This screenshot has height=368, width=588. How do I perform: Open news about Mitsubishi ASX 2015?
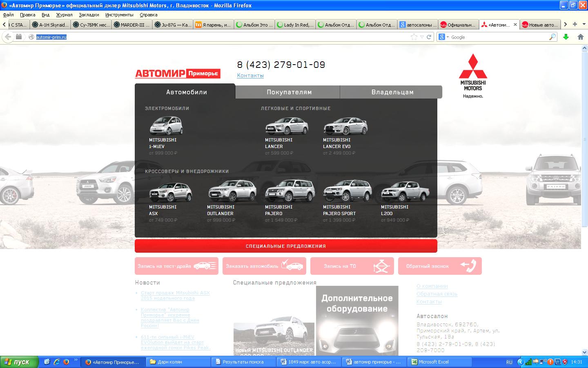pyautogui.click(x=175, y=296)
